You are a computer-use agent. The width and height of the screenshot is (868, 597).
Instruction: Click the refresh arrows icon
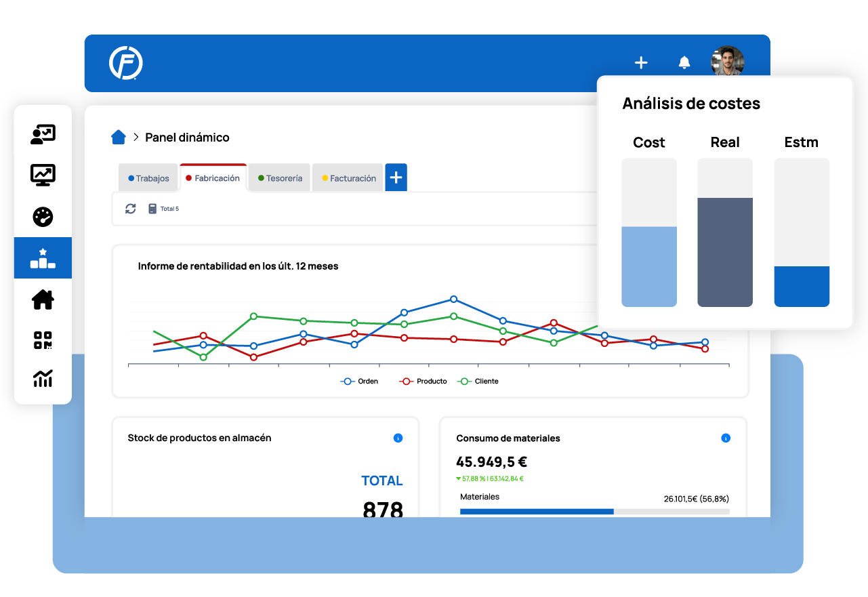pos(131,209)
